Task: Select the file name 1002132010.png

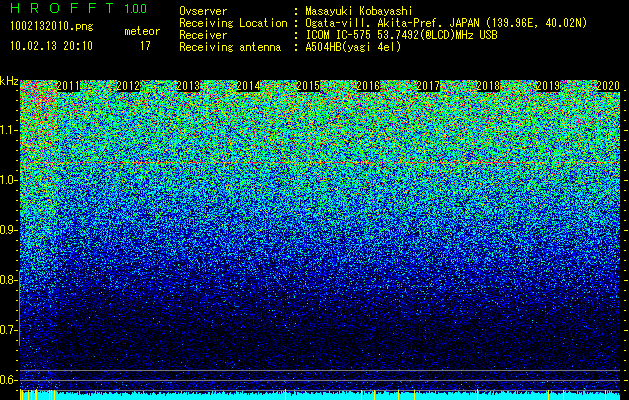Action: click(52, 27)
